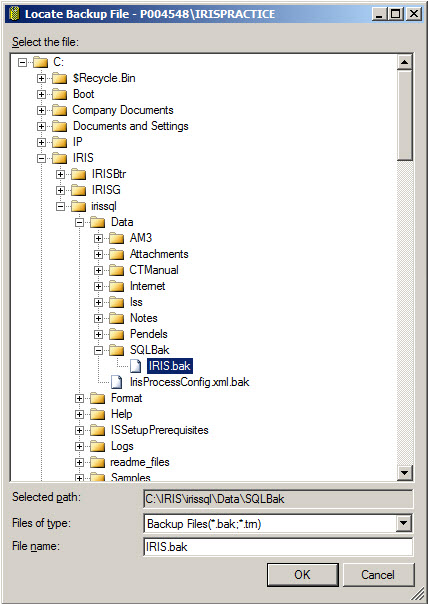This screenshot has height=604, width=428.
Task: Cancel the Locate Backup File dialog
Action: point(378,575)
